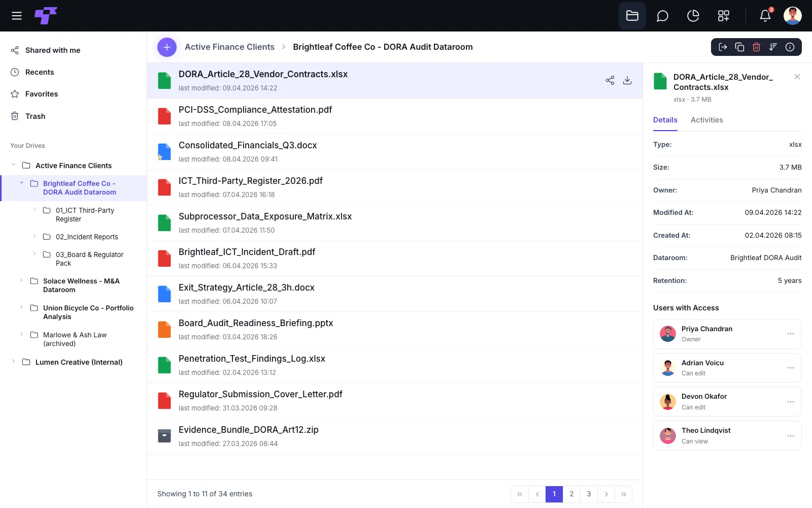Viewport: 812px width, 508px height.
Task: Click the app logo
Action: point(46,16)
